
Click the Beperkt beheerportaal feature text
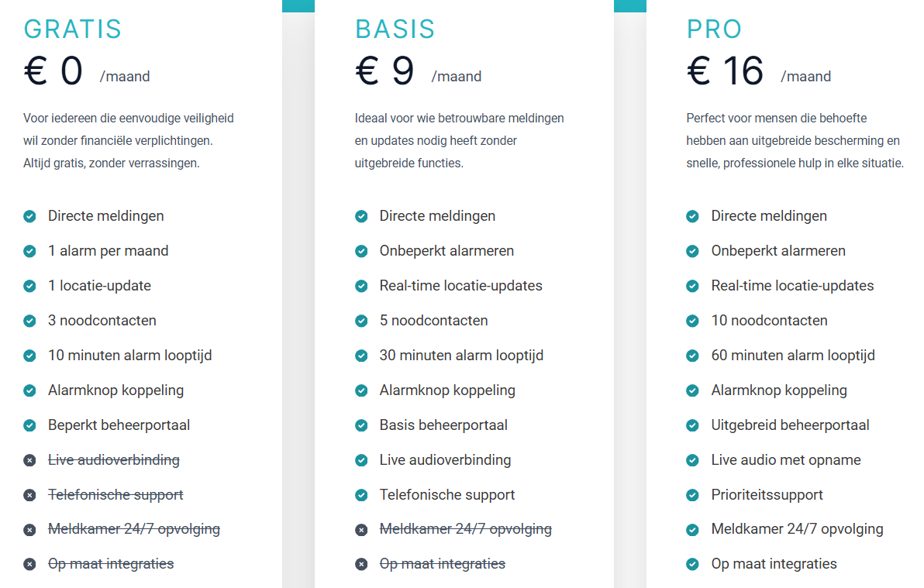[119, 425]
